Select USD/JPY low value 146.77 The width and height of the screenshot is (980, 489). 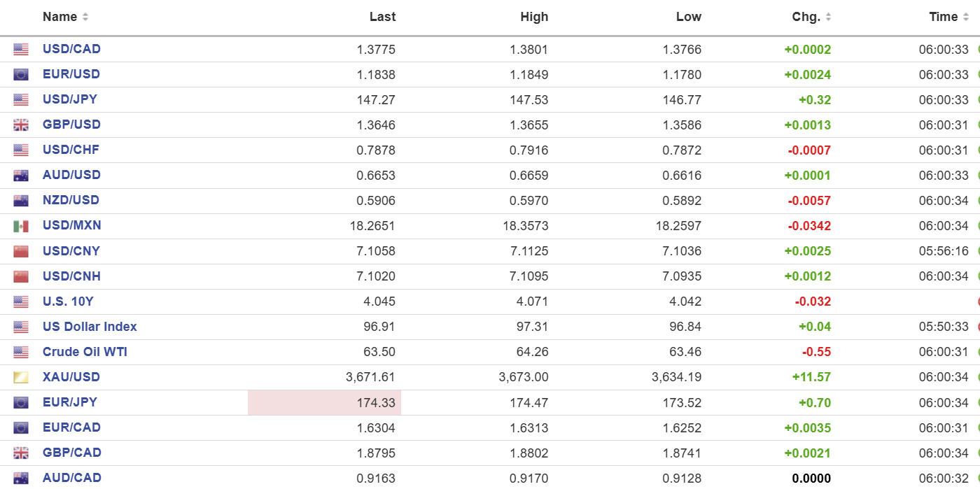click(x=682, y=100)
